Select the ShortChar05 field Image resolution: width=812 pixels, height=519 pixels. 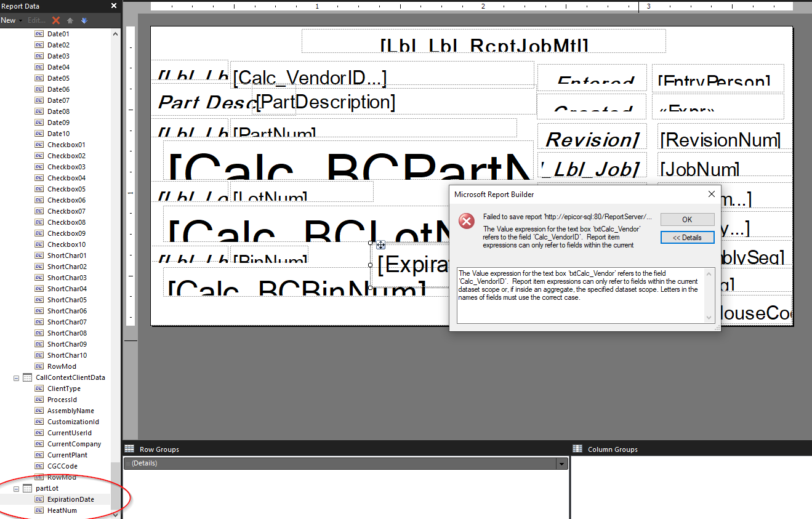[x=67, y=300]
